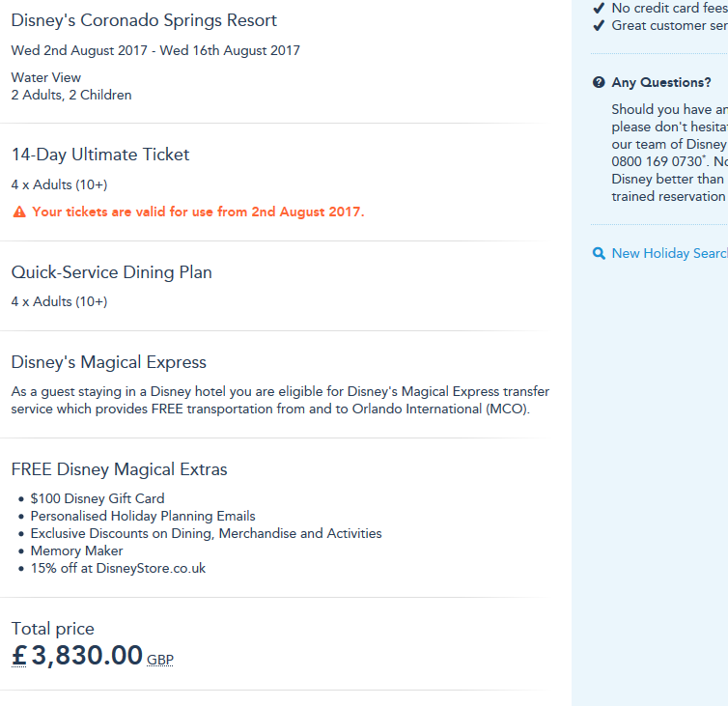Click the checkmark beside No credit card fees

599,8
